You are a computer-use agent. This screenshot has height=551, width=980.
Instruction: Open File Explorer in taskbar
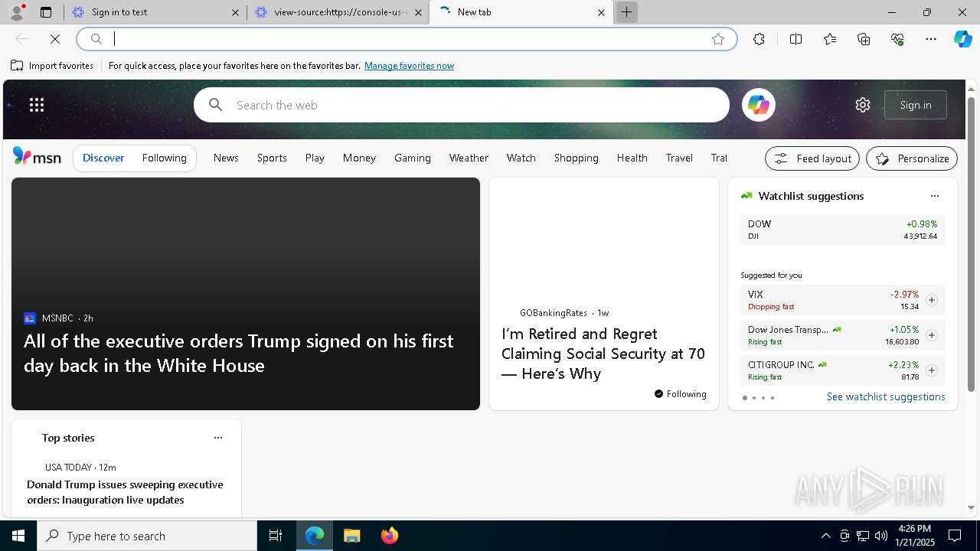351,536
